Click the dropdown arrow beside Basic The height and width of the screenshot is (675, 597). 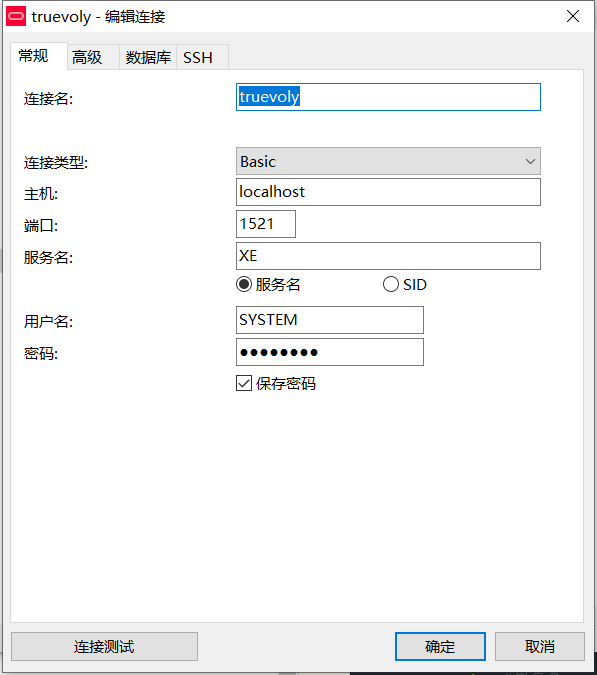(x=530, y=161)
